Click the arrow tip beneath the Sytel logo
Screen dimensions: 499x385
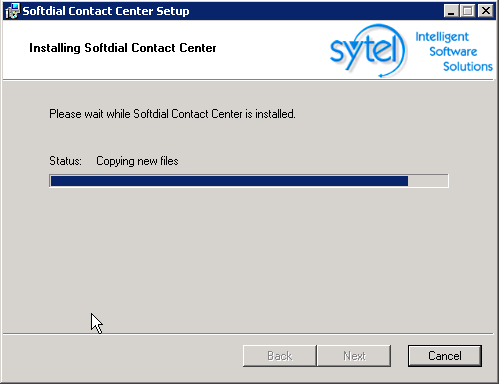pyautogui.click(x=382, y=75)
